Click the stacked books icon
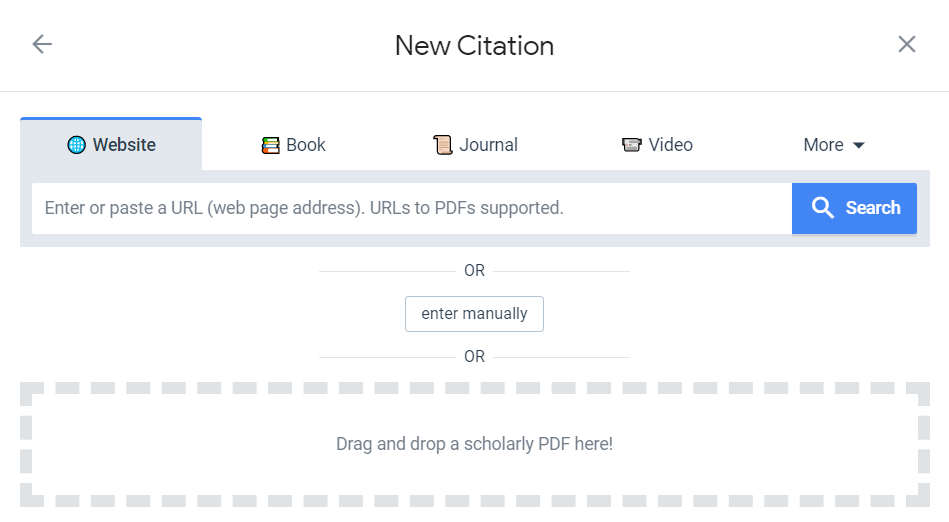Screen dimensions: 949x522 tap(271, 145)
